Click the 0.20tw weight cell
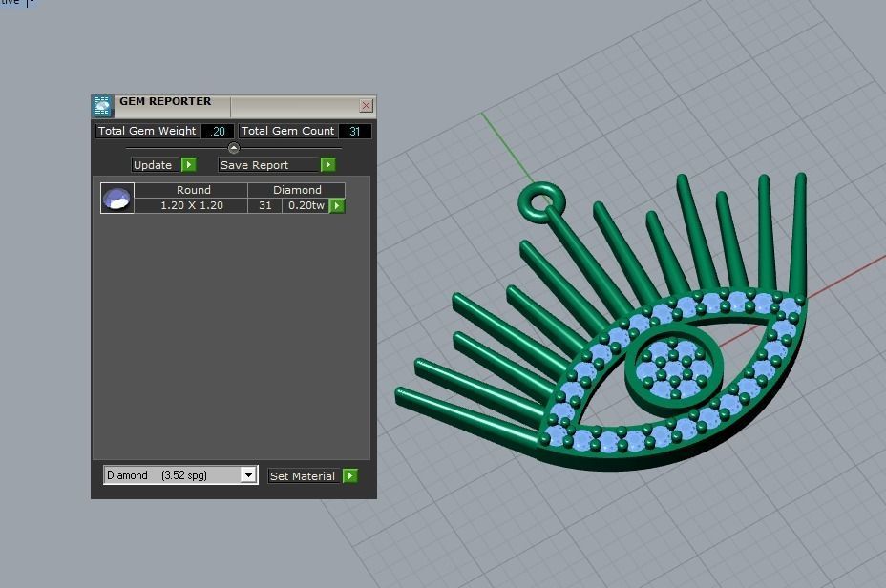The height and width of the screenshot is (588, 886). [306, 205]
